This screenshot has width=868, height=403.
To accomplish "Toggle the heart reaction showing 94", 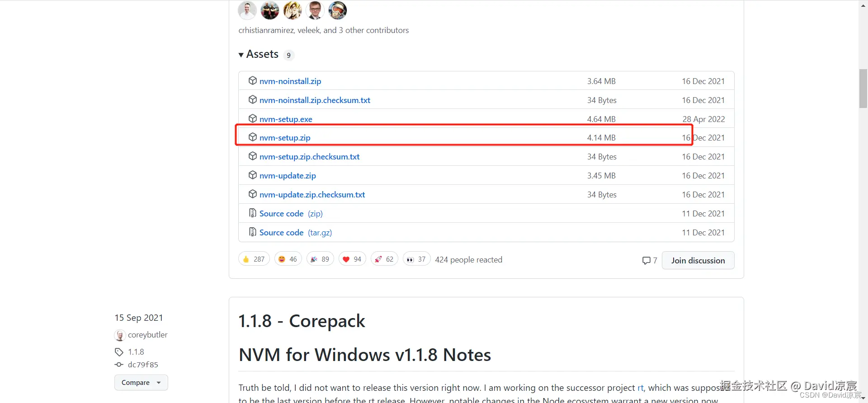I will tap(352, 259).
